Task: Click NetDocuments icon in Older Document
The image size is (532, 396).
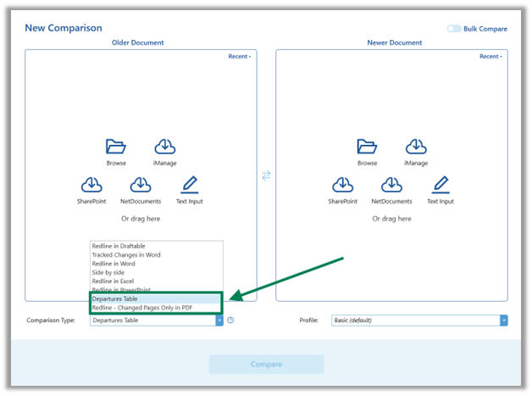Action: pyautogui.click(x=141, y=185)
